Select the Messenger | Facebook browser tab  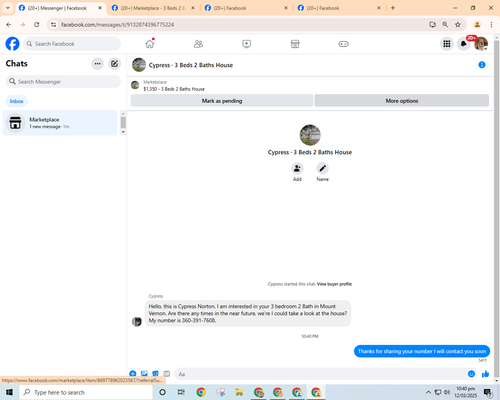click(x=57, y=8)
